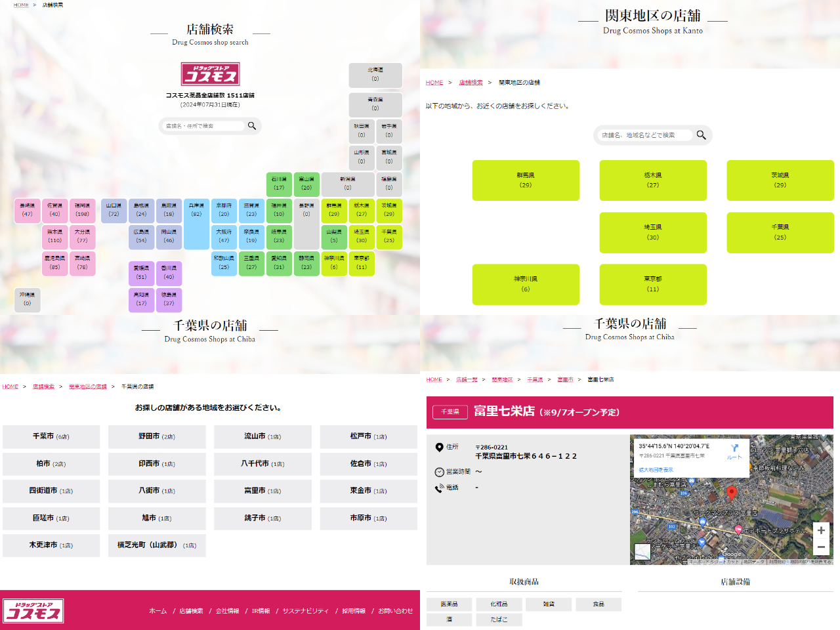Open ホーム in the footer menu
The image size is (840, 630).
coord(157,611)
